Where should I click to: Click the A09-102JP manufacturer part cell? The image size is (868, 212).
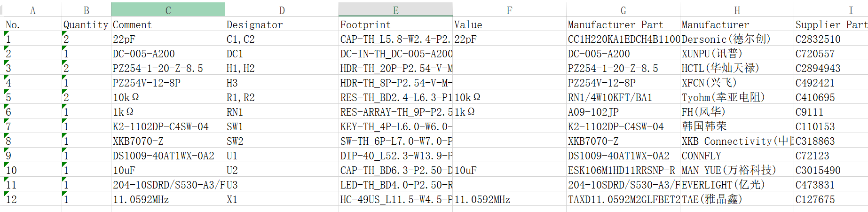[623, 112]
